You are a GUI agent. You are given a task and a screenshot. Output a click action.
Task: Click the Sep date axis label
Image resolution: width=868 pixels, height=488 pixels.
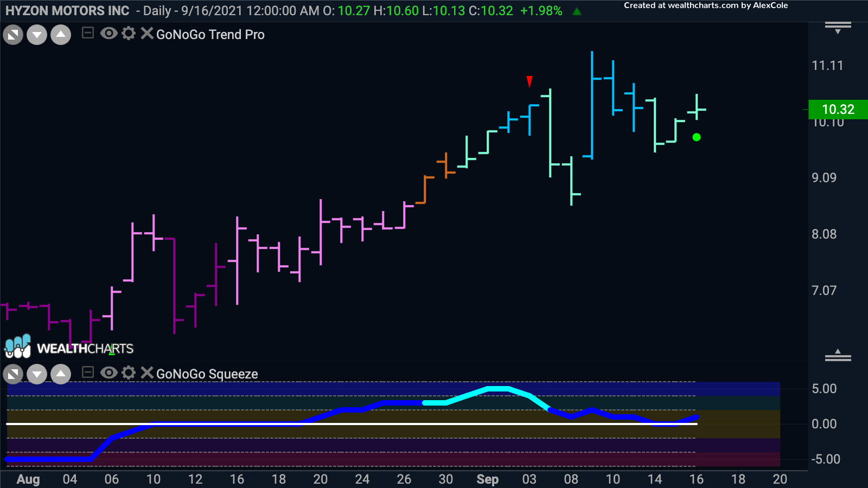[x=487, y=479]
